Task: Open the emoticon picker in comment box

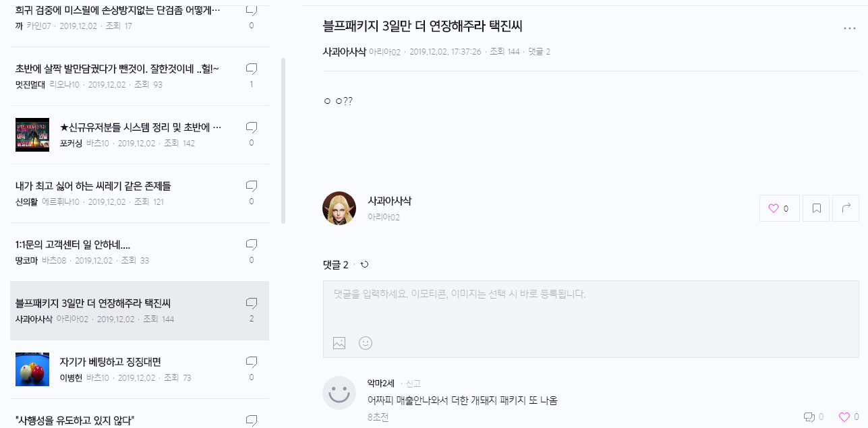Action: (366, 343)
